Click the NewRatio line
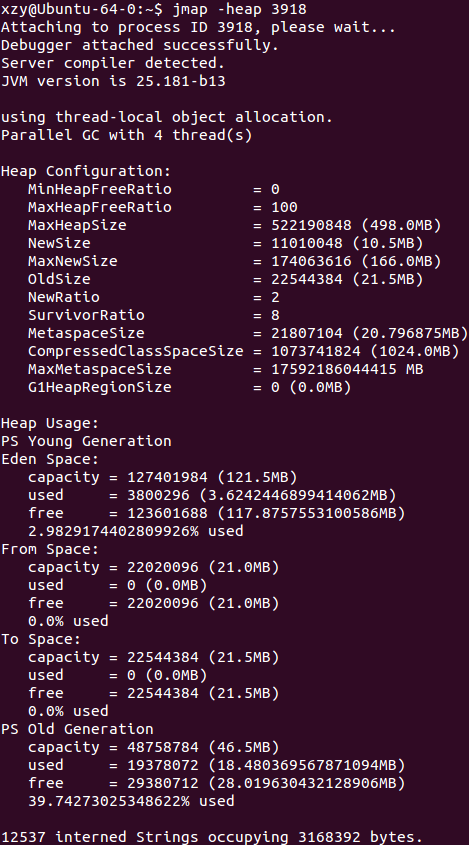The width and height of the screenshot is (469, 845). click(x=154, y=297)
